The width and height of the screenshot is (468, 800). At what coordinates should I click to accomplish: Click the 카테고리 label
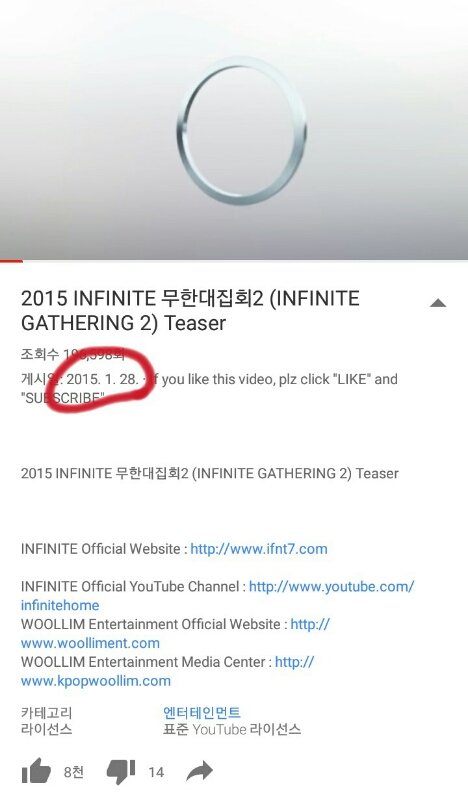pyautogui.click(x=46, y=712)
